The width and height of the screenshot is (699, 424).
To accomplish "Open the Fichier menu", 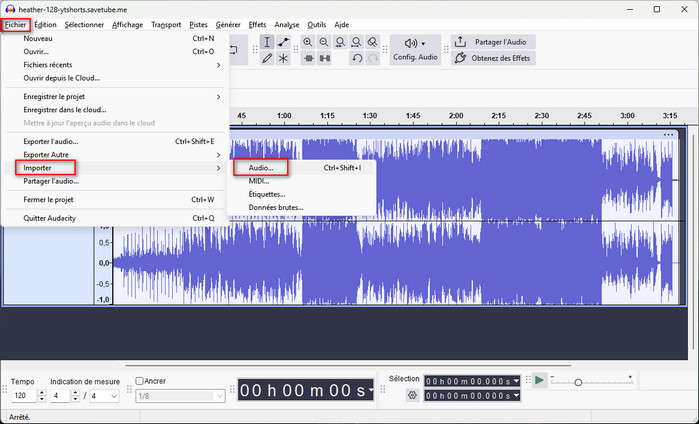I will 16,25.
